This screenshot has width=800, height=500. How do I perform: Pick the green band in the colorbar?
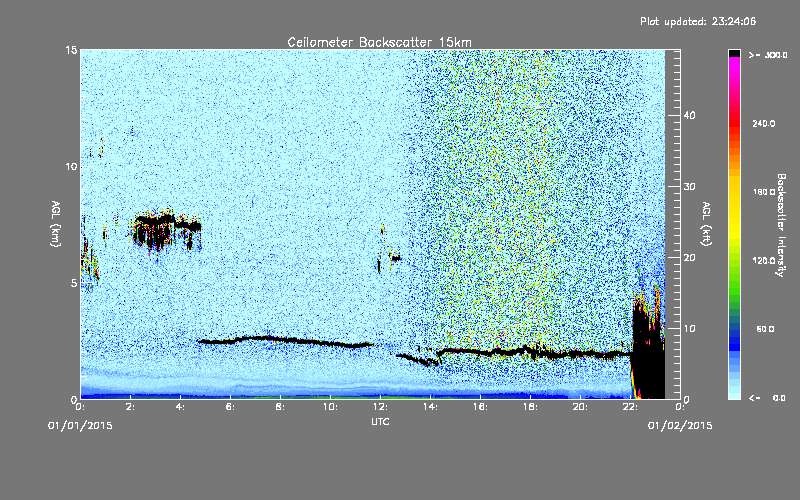tap(734, 286)
